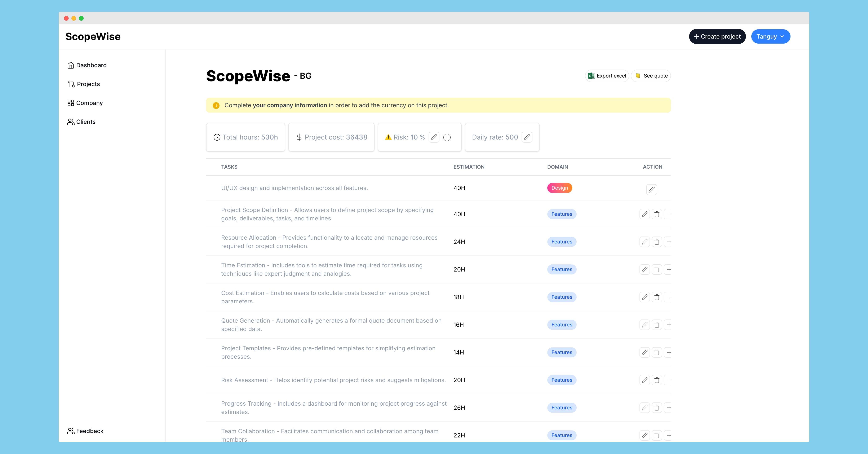The image size is (868, 454).
Task: Export the project to Excel
Action: click(x=607, y=76)
